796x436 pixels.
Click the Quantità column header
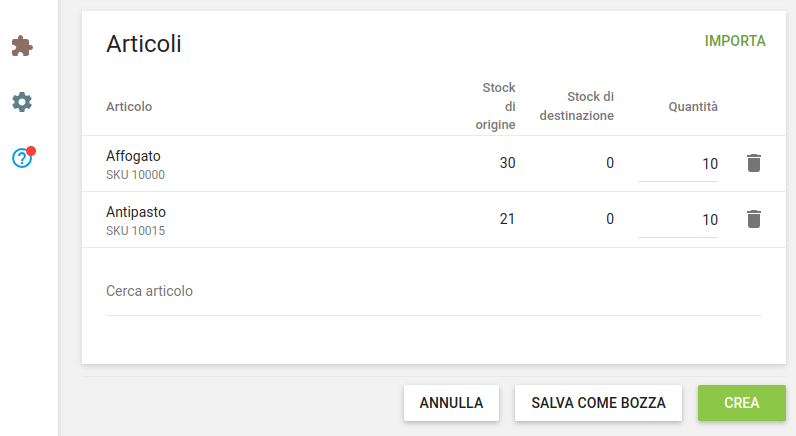[693, 107]
